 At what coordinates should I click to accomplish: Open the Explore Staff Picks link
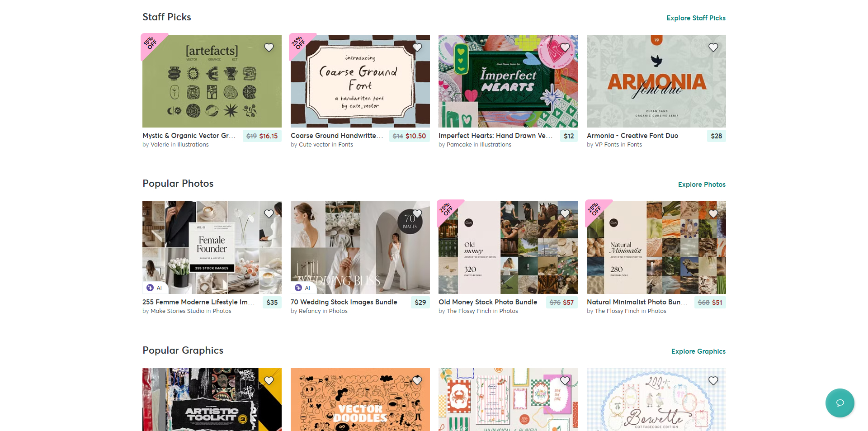tap(696, 18)
